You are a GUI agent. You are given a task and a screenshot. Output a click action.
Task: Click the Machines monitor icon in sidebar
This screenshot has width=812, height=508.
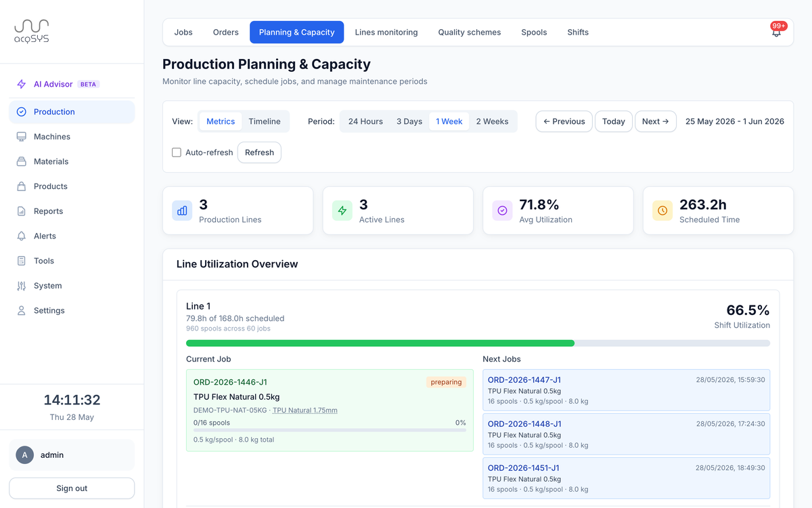(x=22, y=136)
